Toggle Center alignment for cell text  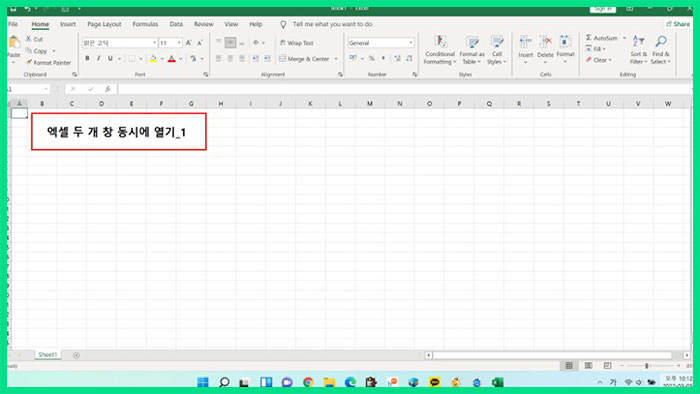tap(230, 58)
